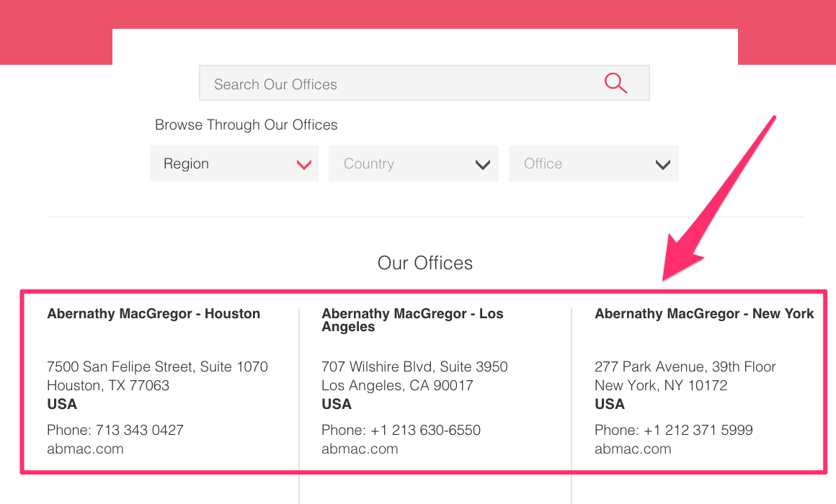This screenshot has width=836, height=504.
Task: Click the abmac.com link under the New York office
Action: point(633,449)
